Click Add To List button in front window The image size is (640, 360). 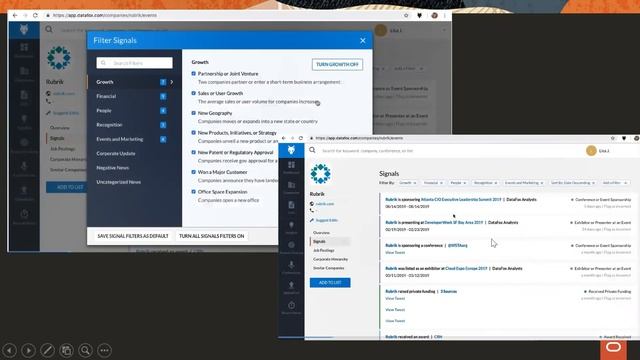click(330, 282)
